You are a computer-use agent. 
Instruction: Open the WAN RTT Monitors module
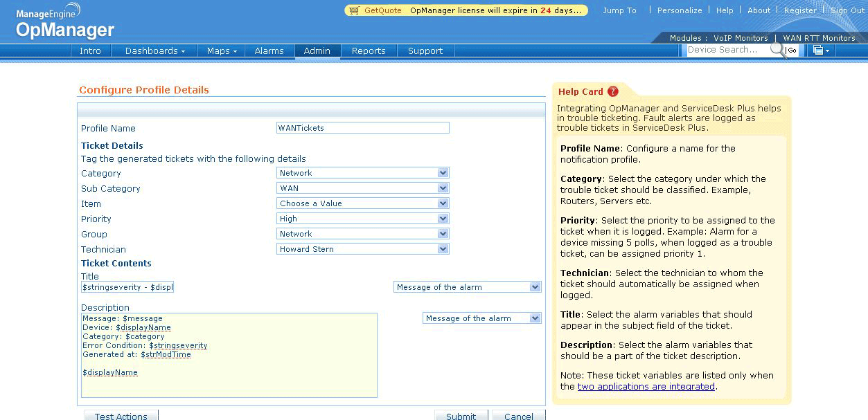click(820, 38)
